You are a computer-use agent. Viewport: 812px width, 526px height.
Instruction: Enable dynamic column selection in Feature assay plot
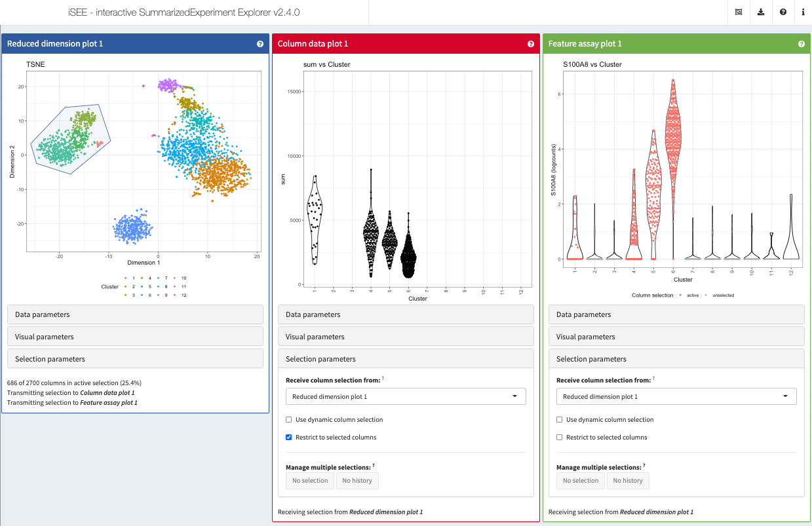click(560, 420)
